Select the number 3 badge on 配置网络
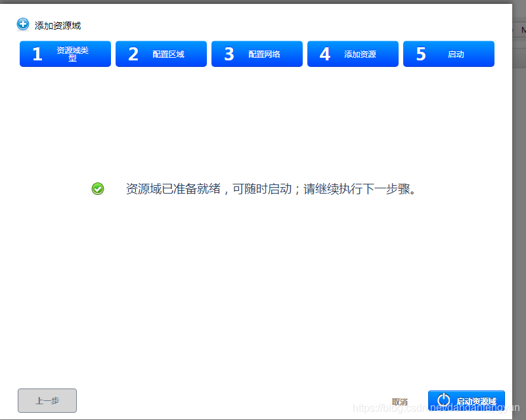Image resolution: width=526 pixels, height=420 pixels. (229, 53)
